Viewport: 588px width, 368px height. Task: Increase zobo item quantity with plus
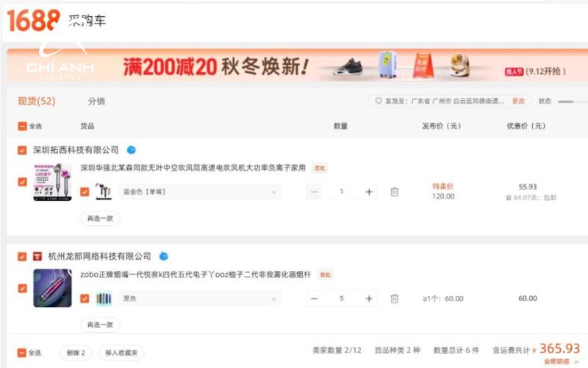[369, 299]
